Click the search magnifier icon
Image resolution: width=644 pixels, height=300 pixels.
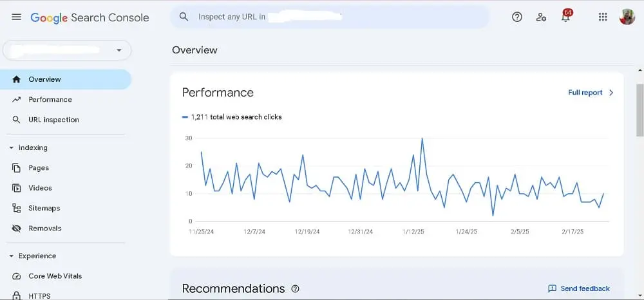tap(184, 17)
